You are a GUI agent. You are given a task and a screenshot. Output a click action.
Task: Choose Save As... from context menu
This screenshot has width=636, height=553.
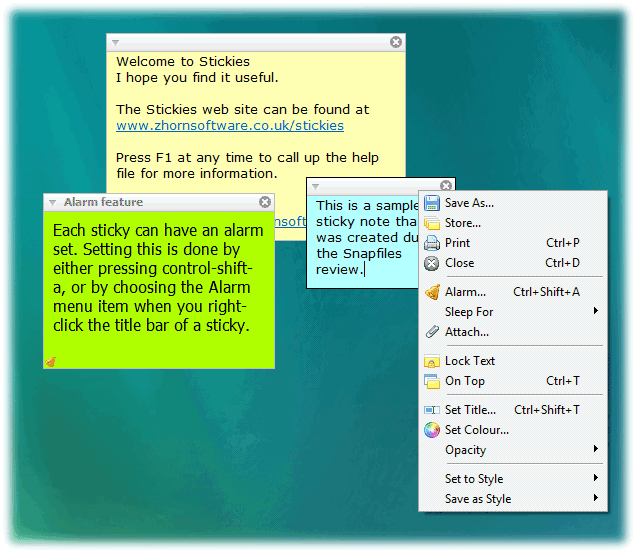pos(513,203)
